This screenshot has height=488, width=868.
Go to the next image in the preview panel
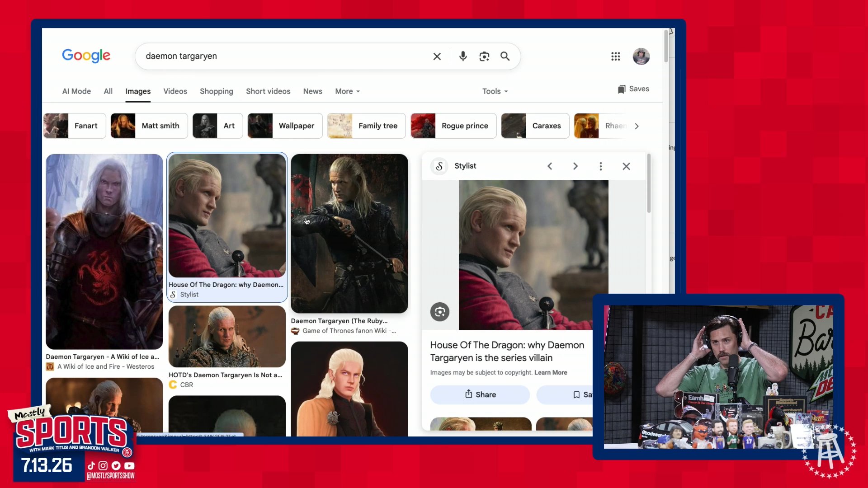[575, 166]
